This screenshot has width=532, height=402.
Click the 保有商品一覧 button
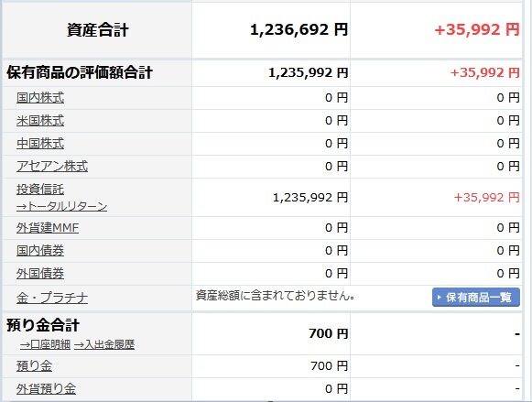pyautogui.click(x=475, y=298)
